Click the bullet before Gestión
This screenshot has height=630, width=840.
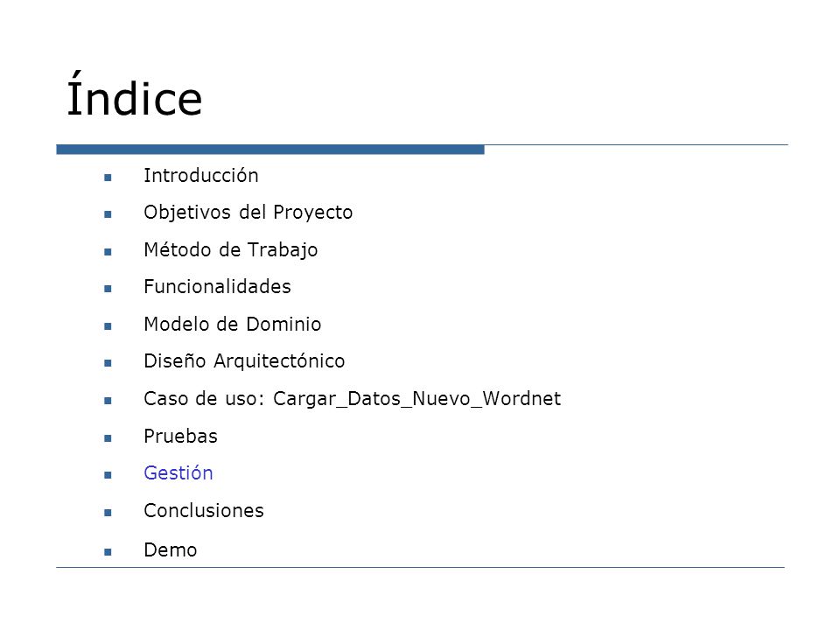pyautogui.click(x=108, y=475)
